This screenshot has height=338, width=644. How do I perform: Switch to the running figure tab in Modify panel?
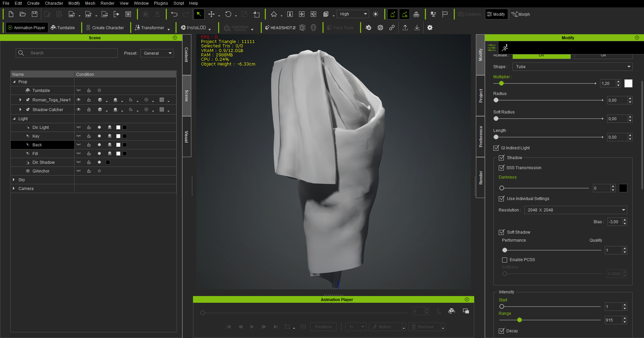pos(505,47)
